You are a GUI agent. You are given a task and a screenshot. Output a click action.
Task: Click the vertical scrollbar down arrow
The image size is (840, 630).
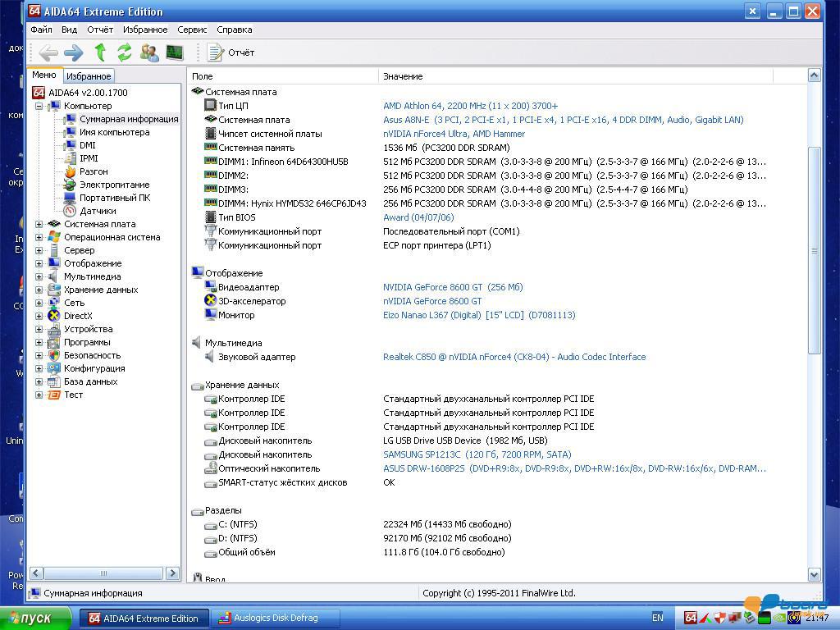click(814, 575)
